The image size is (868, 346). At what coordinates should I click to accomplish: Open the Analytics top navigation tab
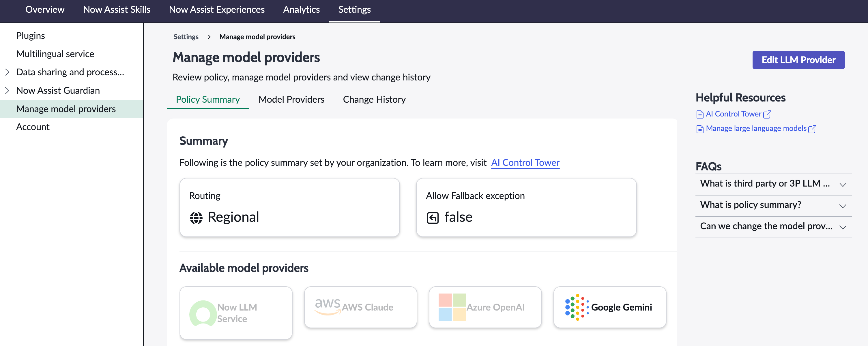click(x=301, y=10)
